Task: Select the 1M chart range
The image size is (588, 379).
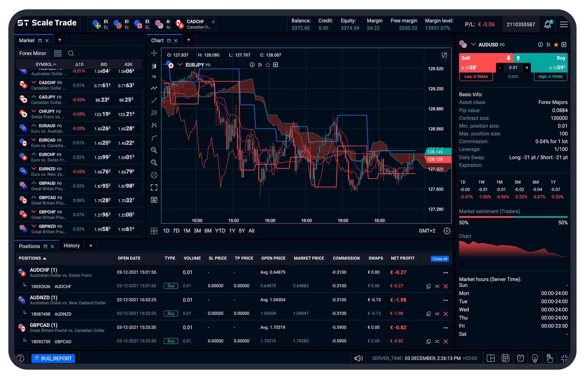Action: pos(187,231)
